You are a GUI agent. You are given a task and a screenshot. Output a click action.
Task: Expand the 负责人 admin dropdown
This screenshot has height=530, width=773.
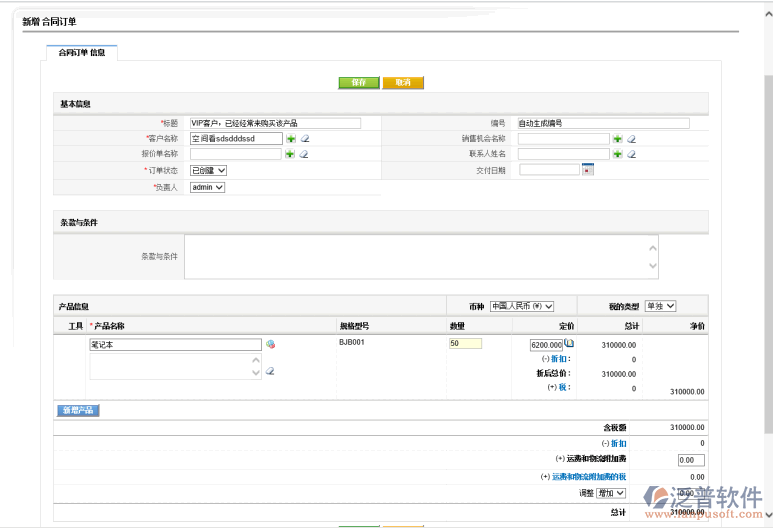tap(207, 187)
